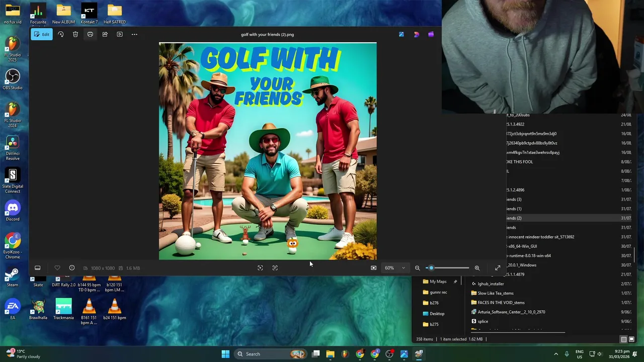This screenshot has width=644, height=362.
Task: Click the zoom slider handle
Action: (431, 268)
